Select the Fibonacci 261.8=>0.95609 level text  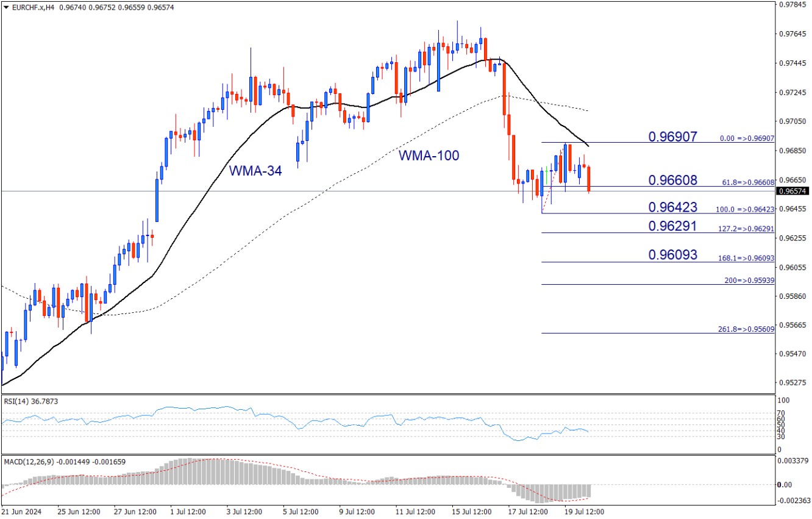pos(746,329)
